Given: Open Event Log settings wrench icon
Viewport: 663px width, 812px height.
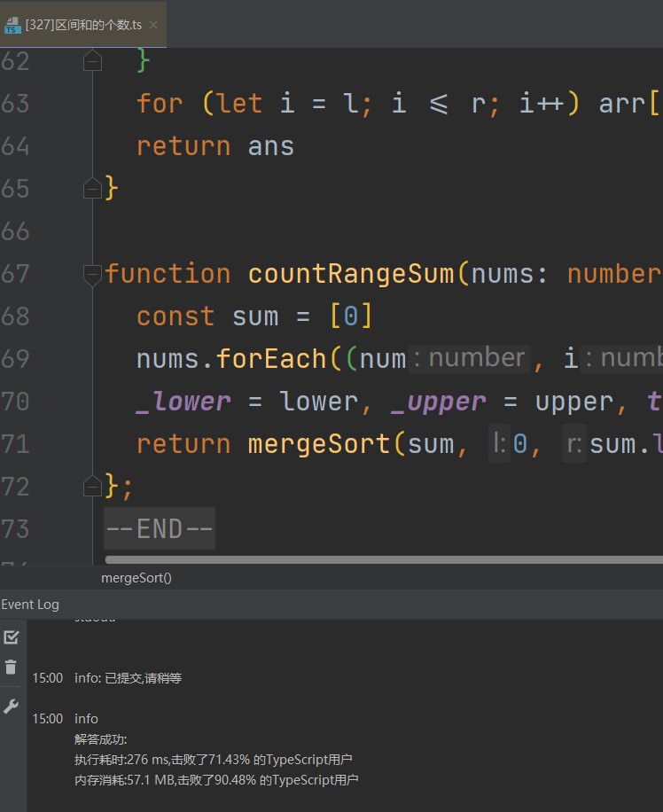Looking at the screenshot, I should (11, 707).
